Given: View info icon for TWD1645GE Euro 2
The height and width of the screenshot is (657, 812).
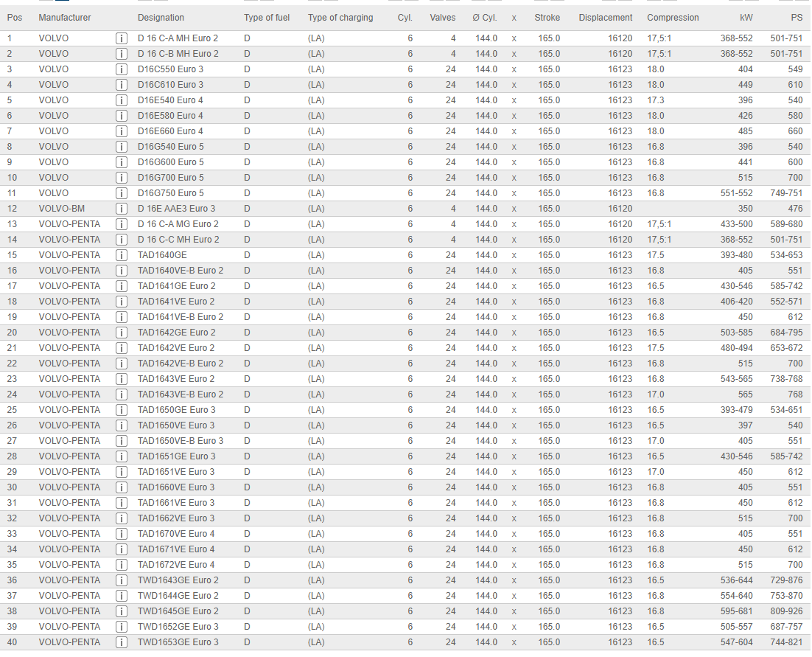Looking at the screenshot, I should [x=122, y=611].
